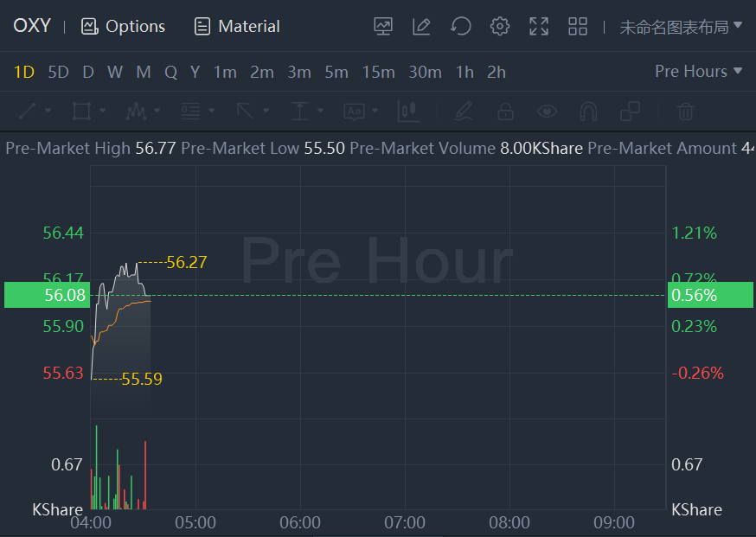This screenshot has width=756, height=537.
Task: Switch to the 5D timeframe
Action: pos(58,72)
